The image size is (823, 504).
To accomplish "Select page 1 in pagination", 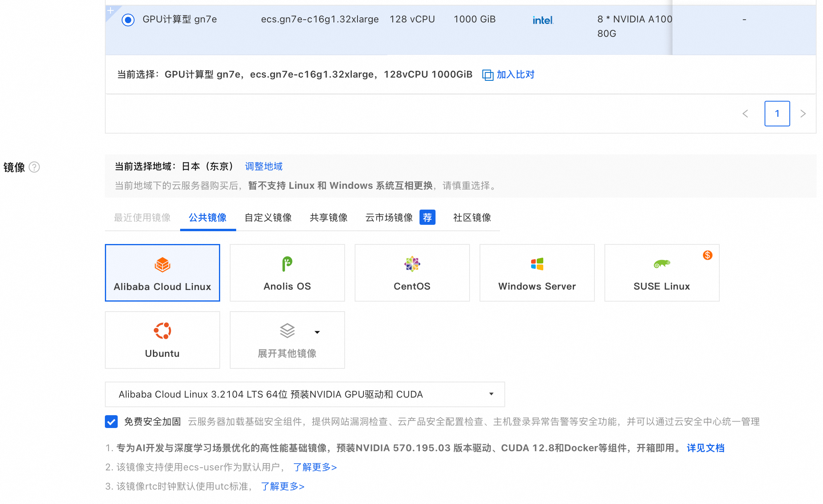I will [x=777, y=114].
